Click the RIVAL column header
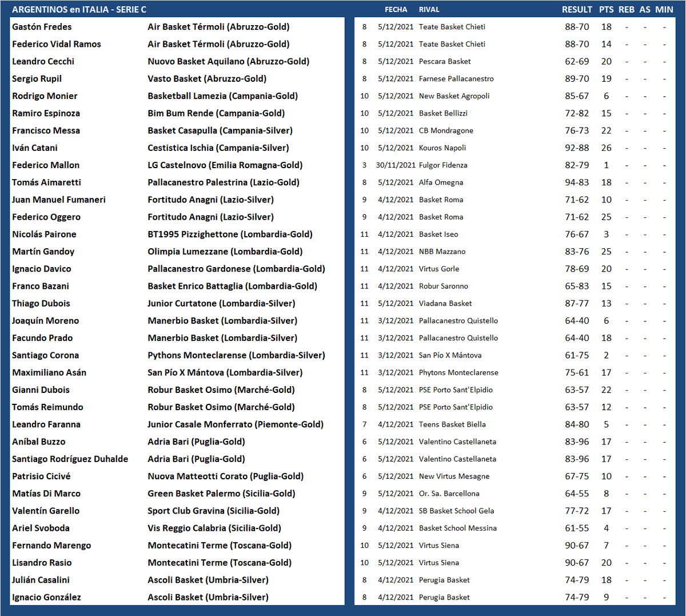Screen dimensions: 686x616 click(x=429, y=9)
